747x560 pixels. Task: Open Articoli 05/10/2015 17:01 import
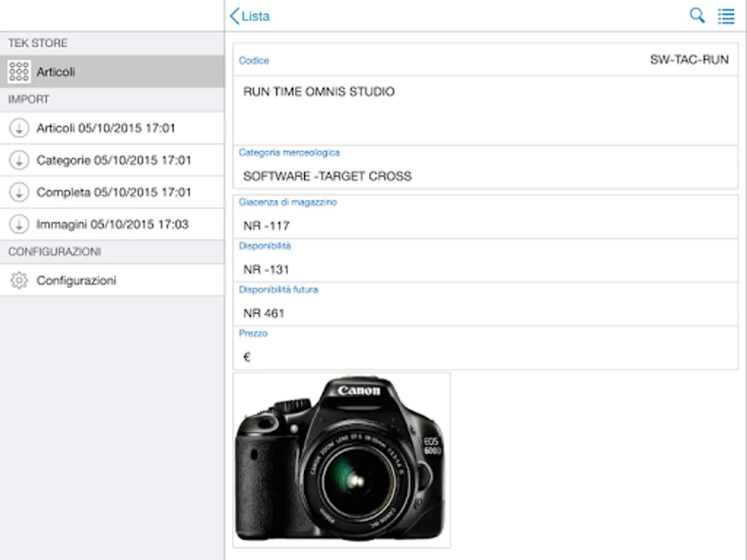[x=112, y=128]
